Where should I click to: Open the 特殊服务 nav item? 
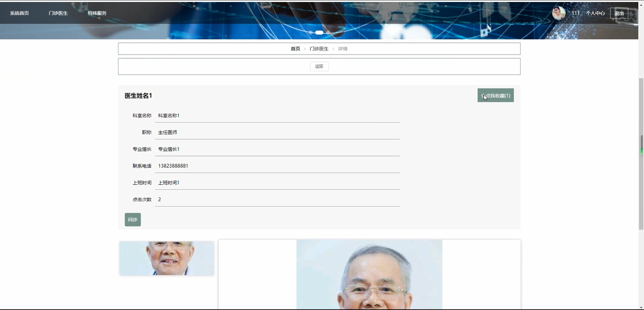click(x=97, y=13)
